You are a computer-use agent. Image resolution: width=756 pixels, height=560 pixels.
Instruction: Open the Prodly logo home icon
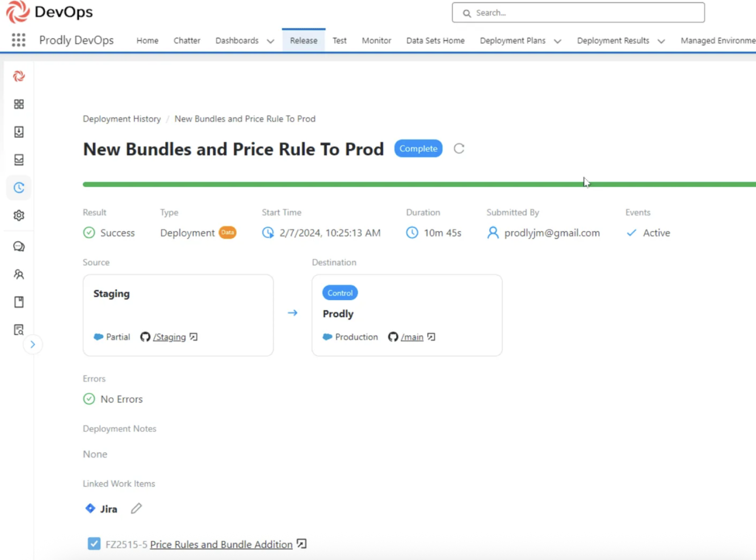coord(19,75)
